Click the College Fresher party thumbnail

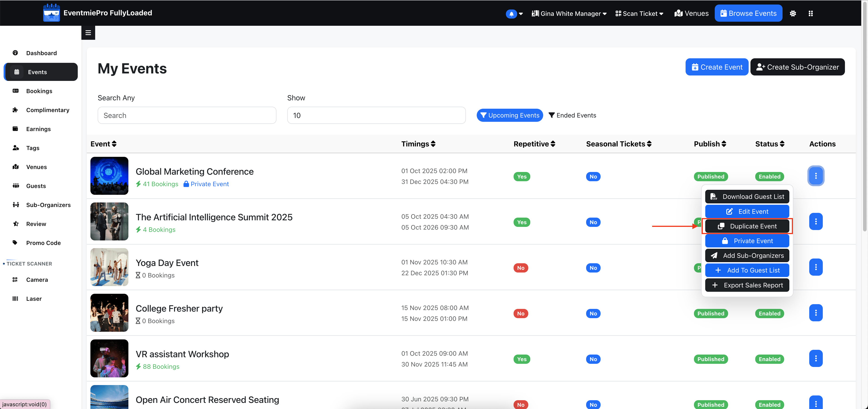click(x=109, y=313)
